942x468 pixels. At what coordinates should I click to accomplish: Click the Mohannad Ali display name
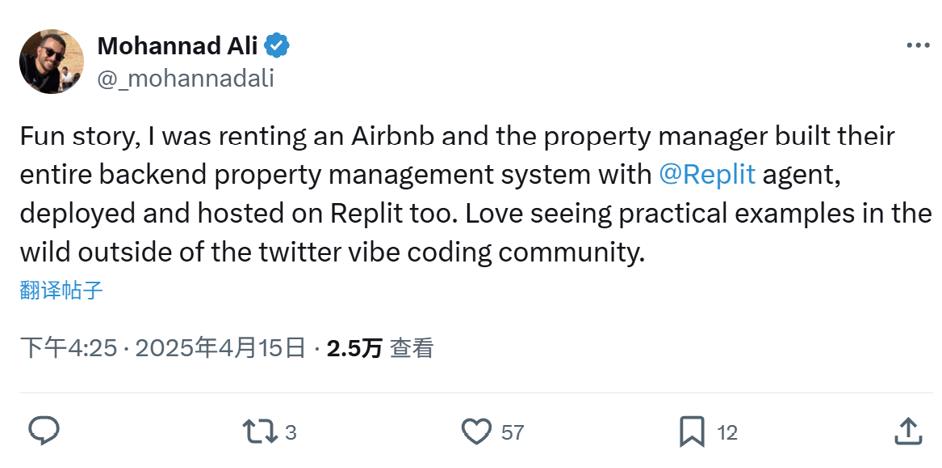[x=178, y=45]
